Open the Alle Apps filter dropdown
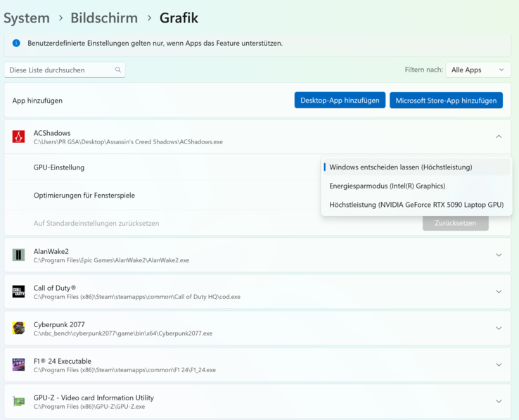This screenshot has width=519, height=420. tap(478, 70)
